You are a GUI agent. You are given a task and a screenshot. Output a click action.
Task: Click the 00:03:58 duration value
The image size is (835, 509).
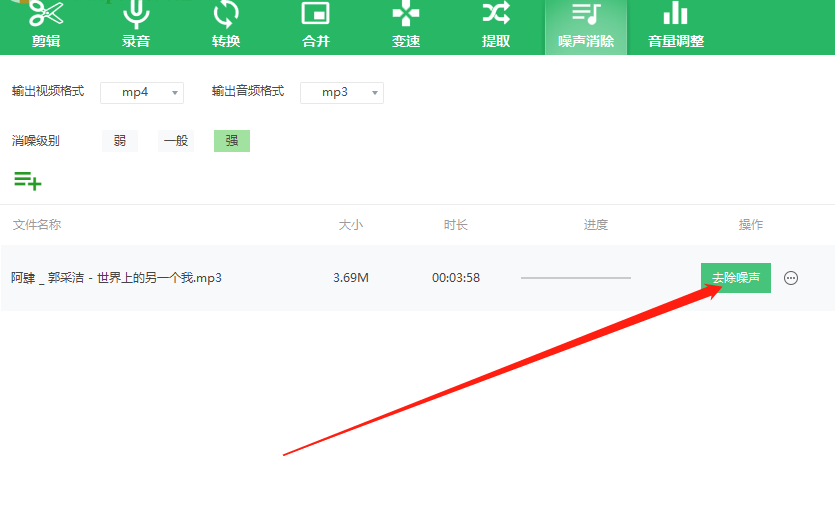[456, 278]
